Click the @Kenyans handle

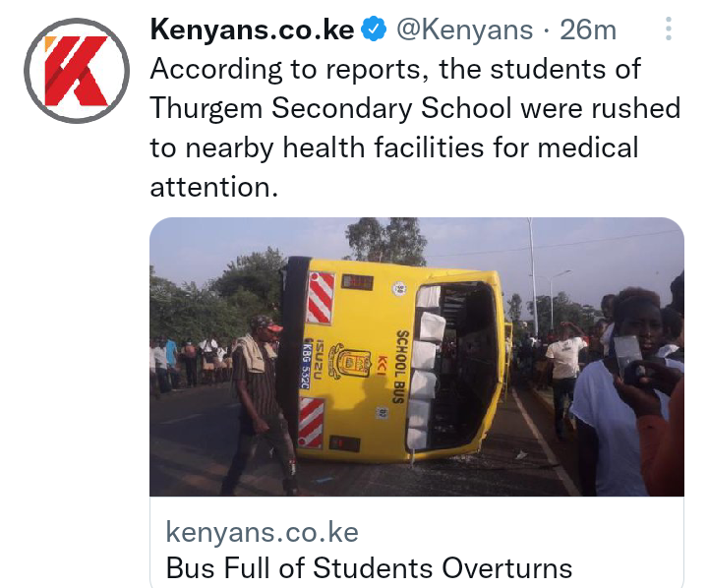click(464, 30)
